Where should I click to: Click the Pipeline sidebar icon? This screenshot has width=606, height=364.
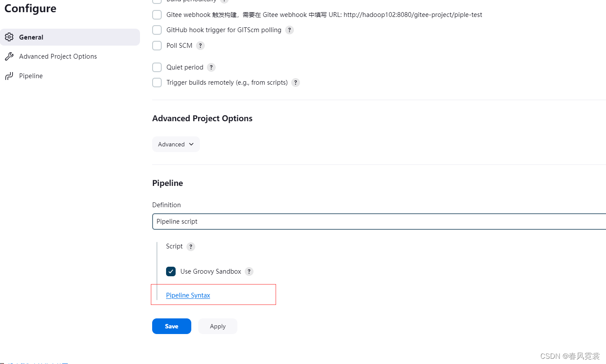9,76
